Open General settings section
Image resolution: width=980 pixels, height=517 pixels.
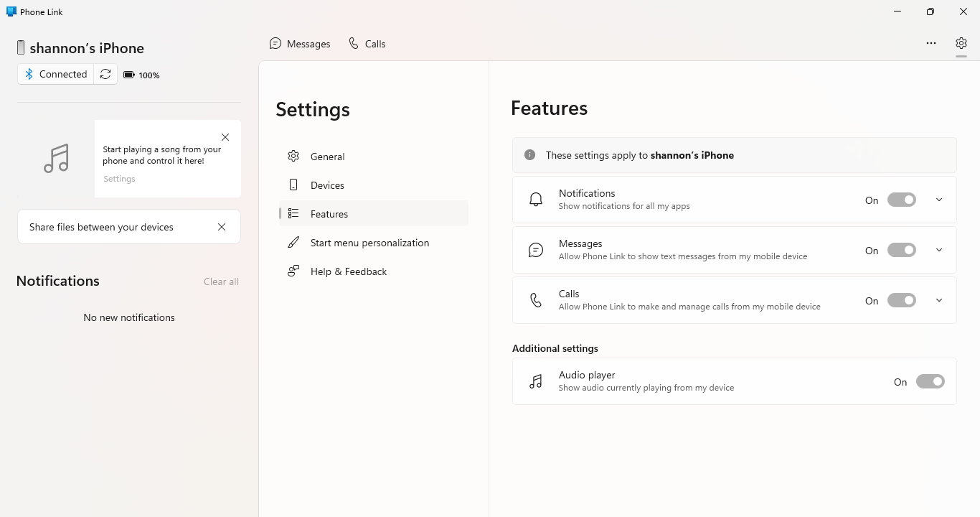pyautogui.click(x=374, y=157)
